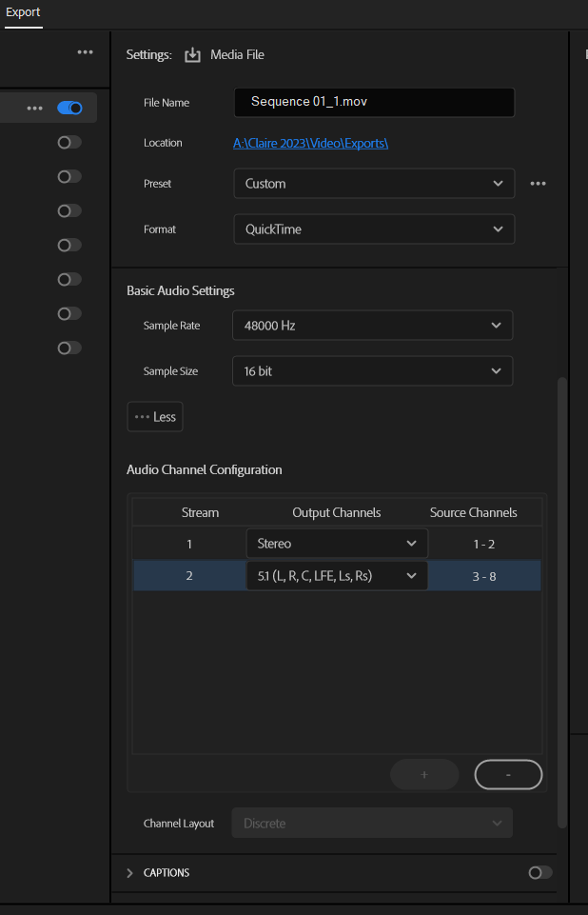Screen dimensions: 588x915
Task: Open the Preset dropdown showing Custom
Action: coord(373,184)
